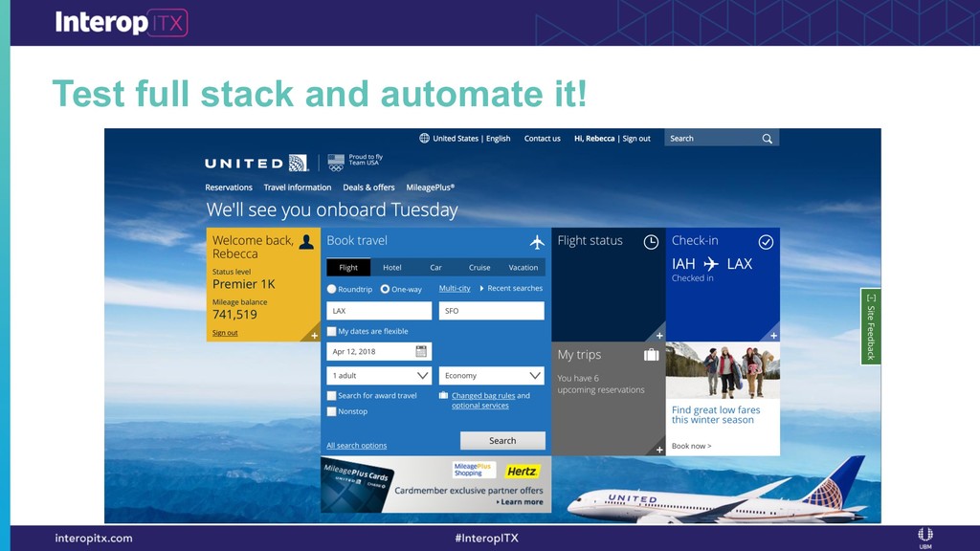Click the Premier 1K status level

[x=244, y=284]
